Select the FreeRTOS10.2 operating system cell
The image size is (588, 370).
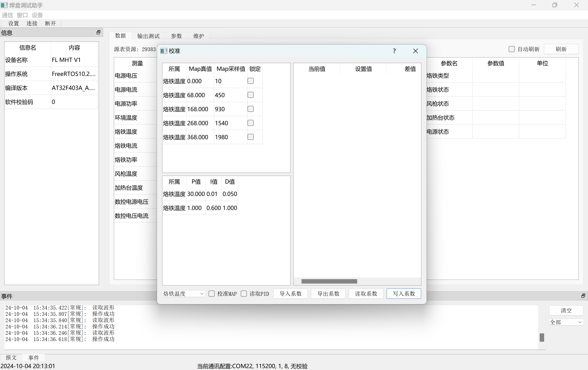pyautogui.click(x=74, y=74)
